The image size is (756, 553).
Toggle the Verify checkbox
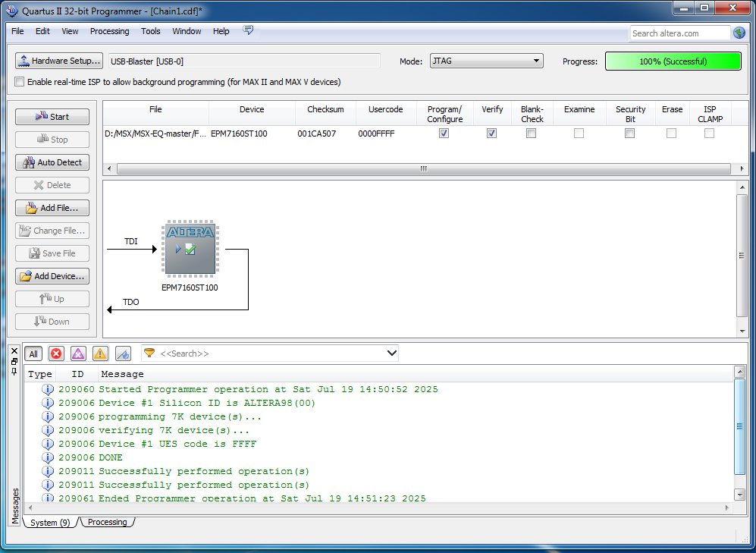[491, 133]
